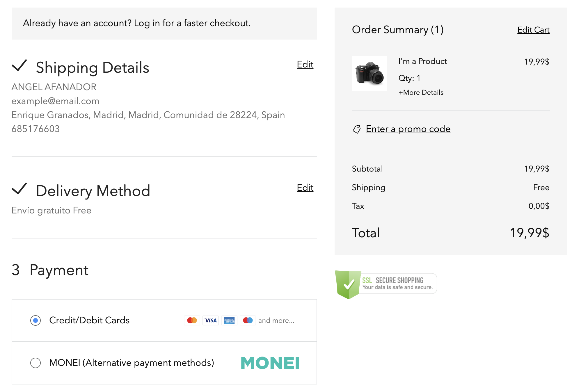
Task: Click the camera product thumbnail
Action: click(x=370, y=73)
